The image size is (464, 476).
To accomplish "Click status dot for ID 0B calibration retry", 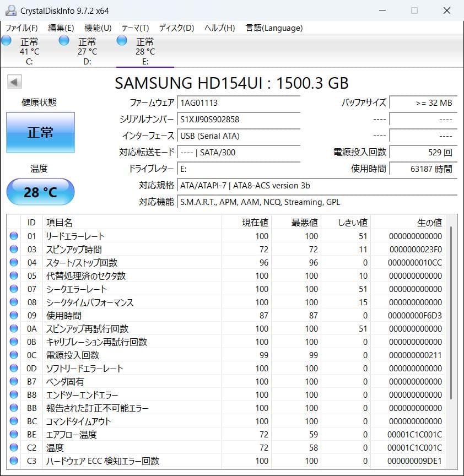I will (14, 342).
